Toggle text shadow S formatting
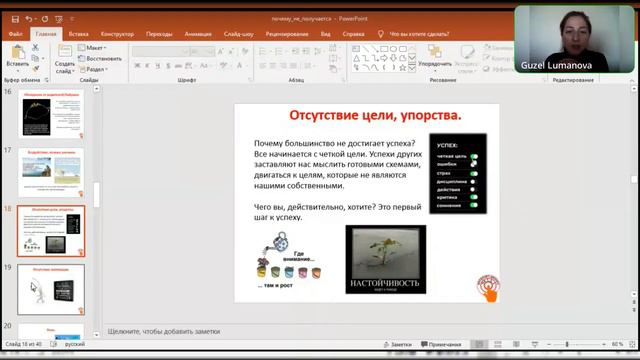The width and height of the screenshot is (640, 360). coord(168,65)
